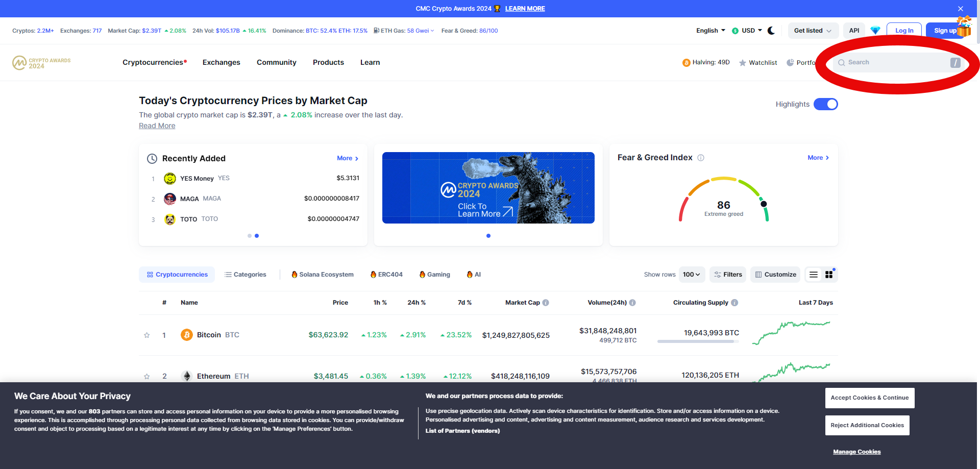This screenshot has height=469, width=980.
Task: Select Solana Ecosystem filter tab
Action: coord(323,275)
